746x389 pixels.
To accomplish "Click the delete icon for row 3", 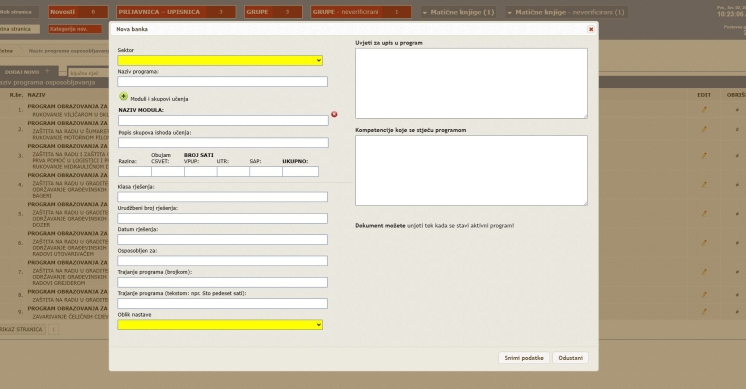I will [737, 156].
